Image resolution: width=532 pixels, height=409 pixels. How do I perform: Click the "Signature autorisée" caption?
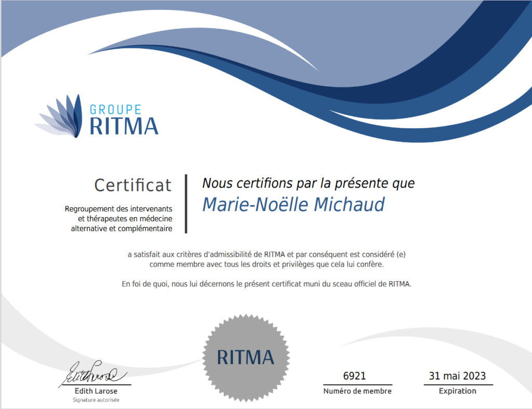pos(96,400)
